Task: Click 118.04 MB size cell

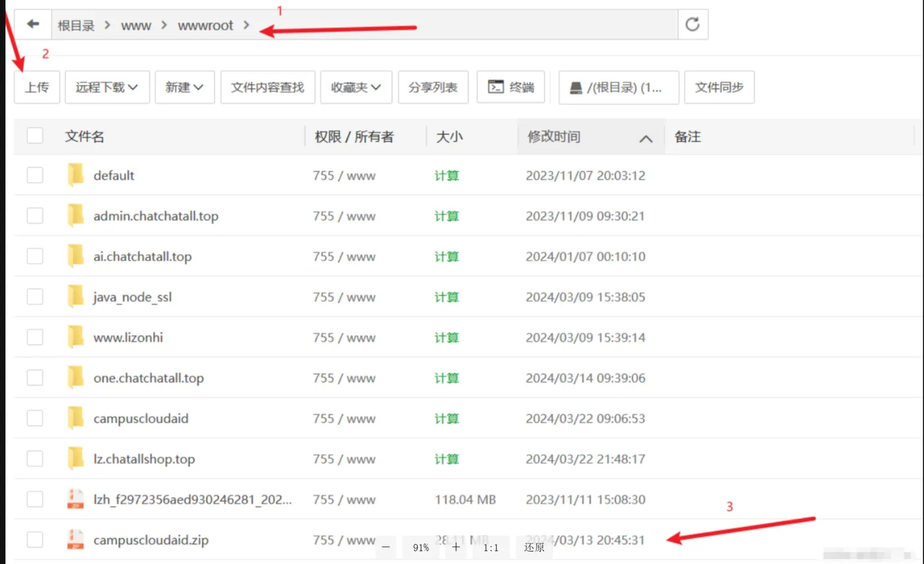Action: click(x=465, y=500)
